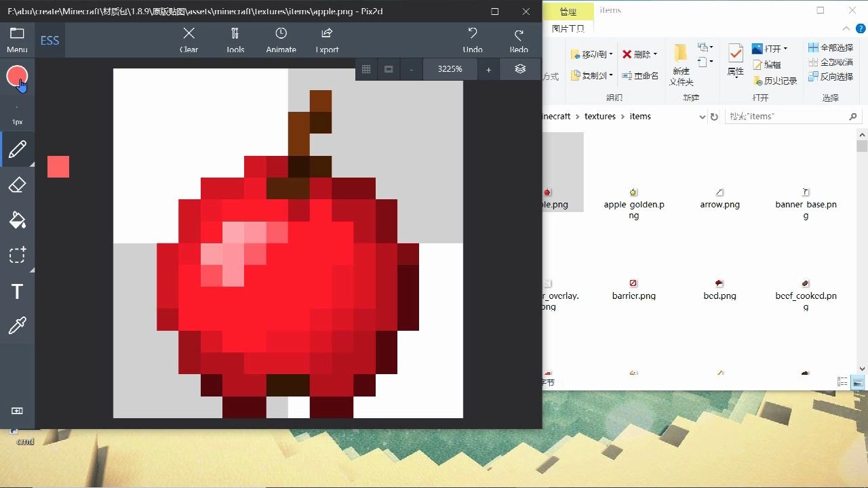Screen dimensions: 868x488
Task: Open the 移动到 dropdown in Explorer
Action: point(592,54)
